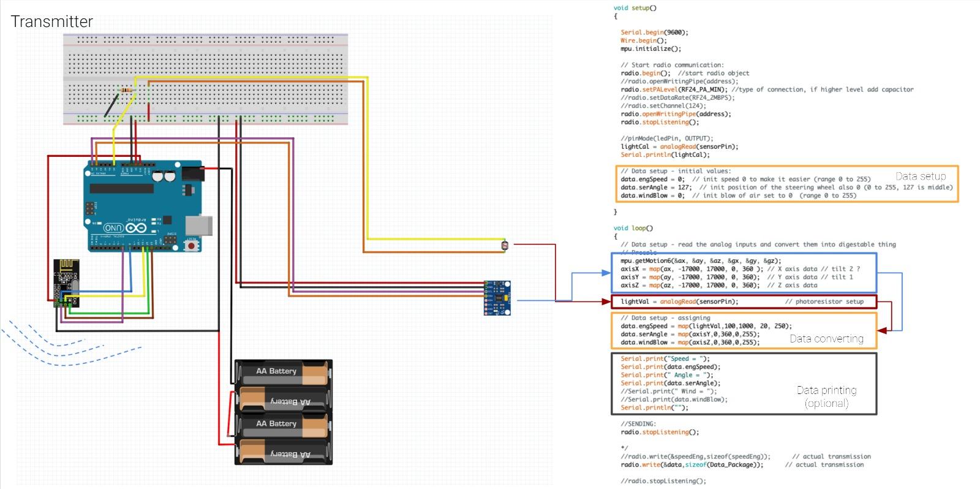980x489 pixels.
Task: Click the 'Serial.begin(9600);' line
Action: click(655, 32)
